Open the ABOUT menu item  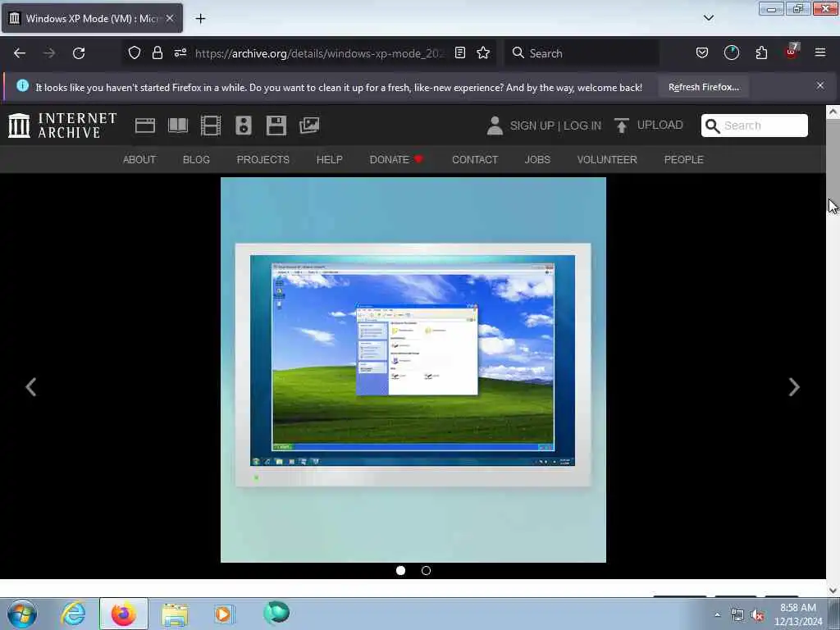coord(139,160)
